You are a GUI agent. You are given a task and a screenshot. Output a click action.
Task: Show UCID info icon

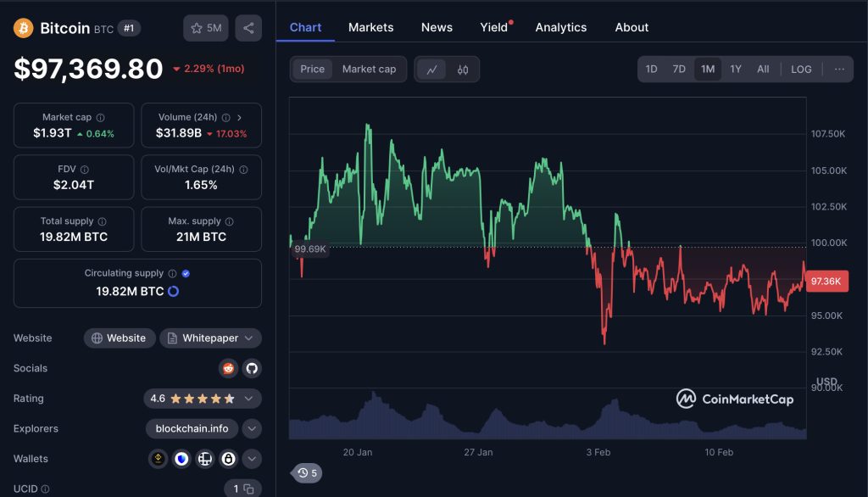[x=46, y=489]
